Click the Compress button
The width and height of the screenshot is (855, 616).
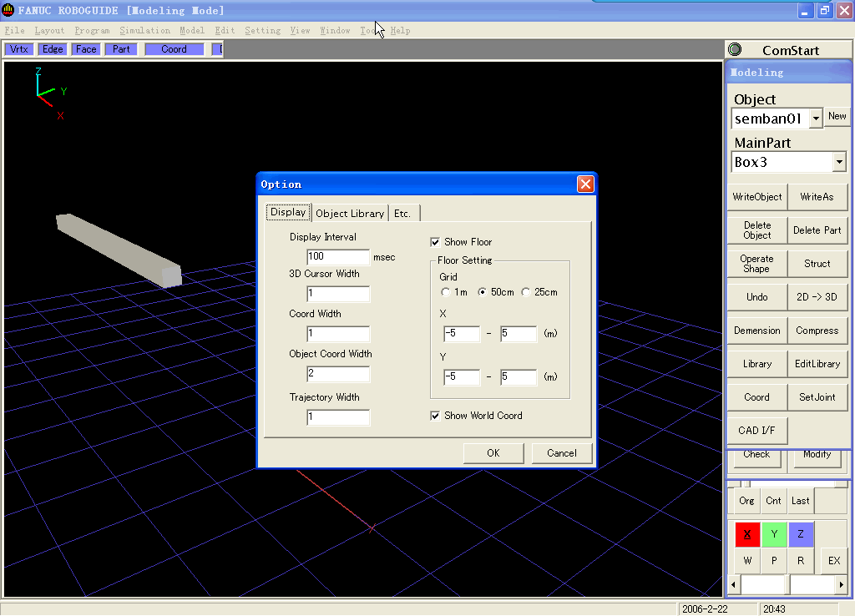tap(817, 331)
